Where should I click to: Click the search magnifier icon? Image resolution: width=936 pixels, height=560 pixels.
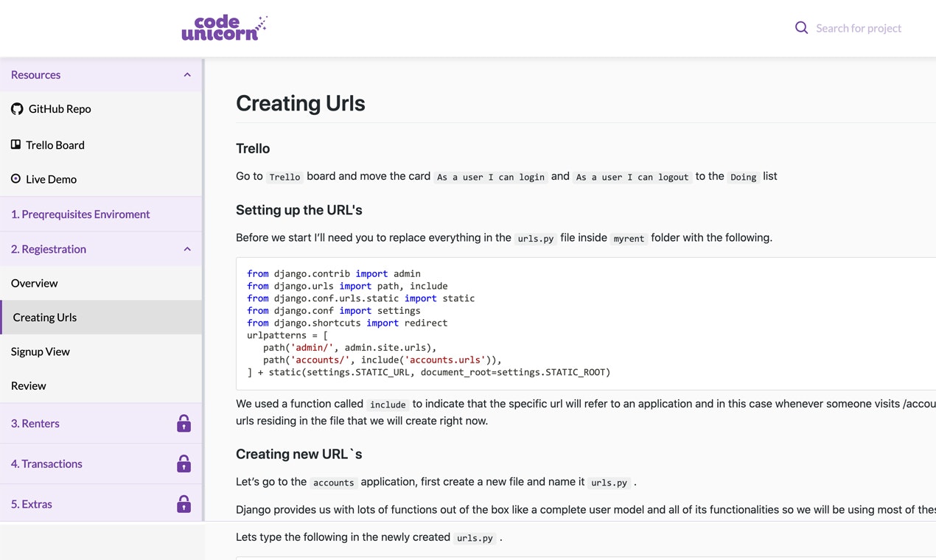pos(801,27)
